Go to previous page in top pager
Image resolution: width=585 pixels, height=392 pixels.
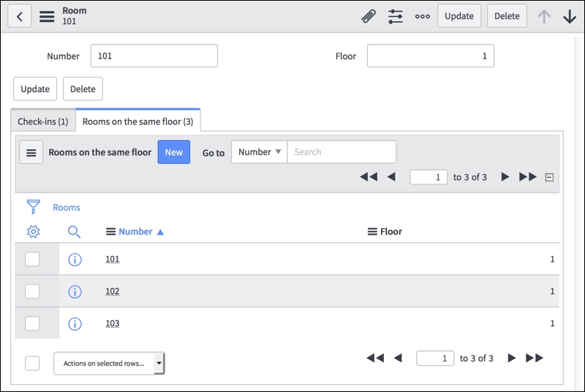click(x=391, y=177)
